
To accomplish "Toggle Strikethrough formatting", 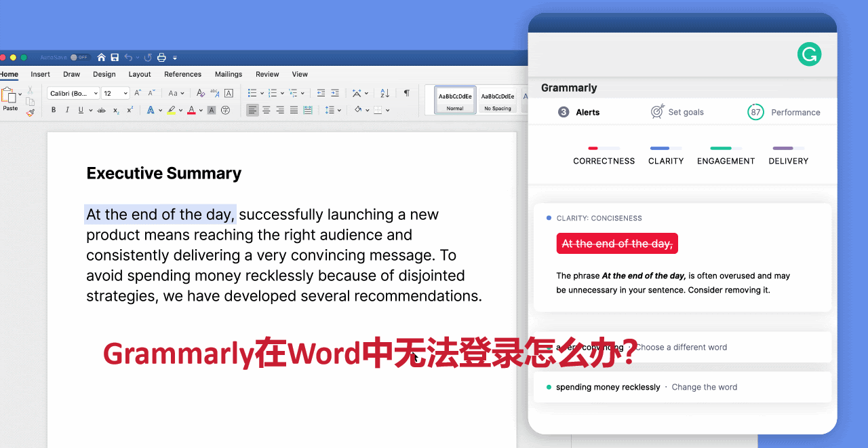I will [101, 110].
